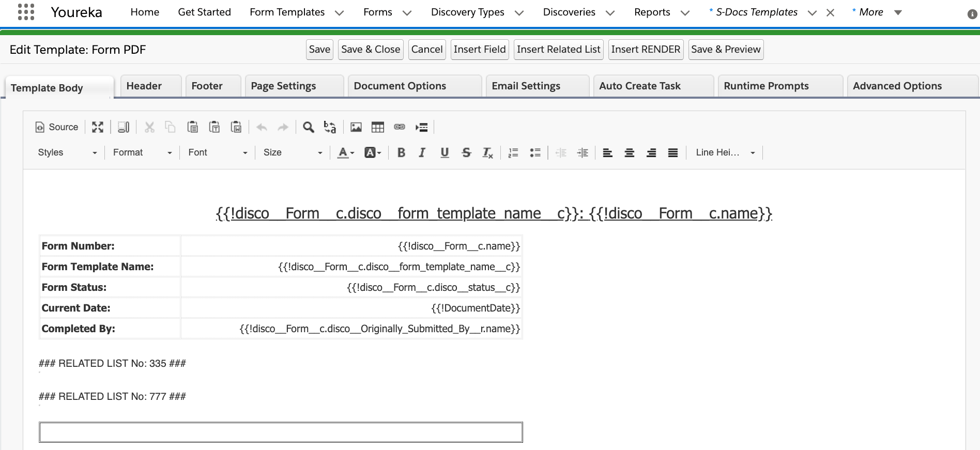Insert a table via grid icon
This screenshot has height=450, width=980.
378,127
